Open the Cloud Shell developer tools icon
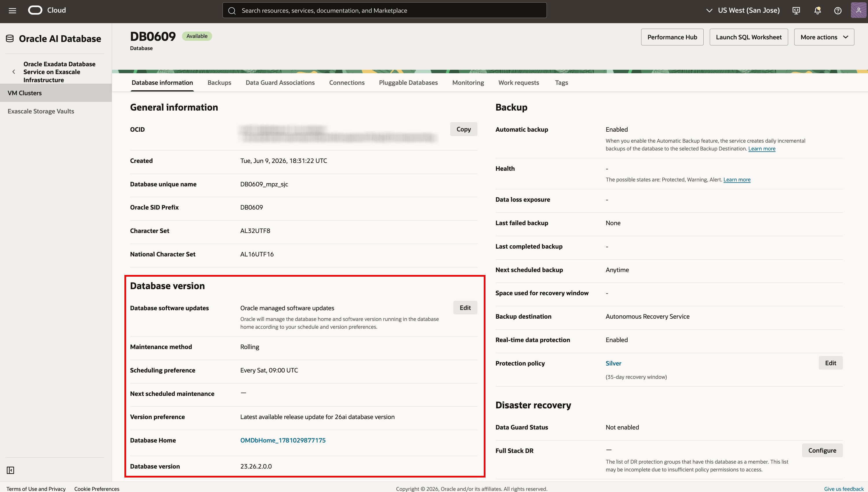 796,10
